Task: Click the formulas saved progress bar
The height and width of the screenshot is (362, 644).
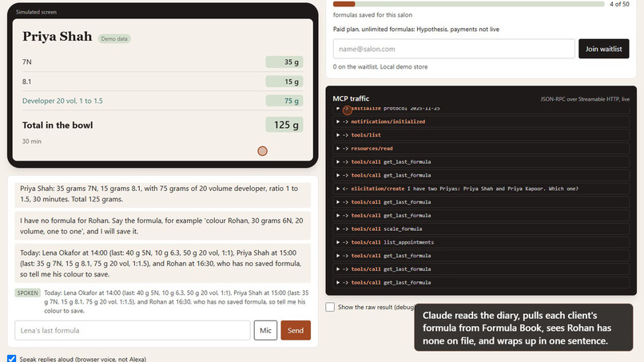Action: tap(469, 4)
